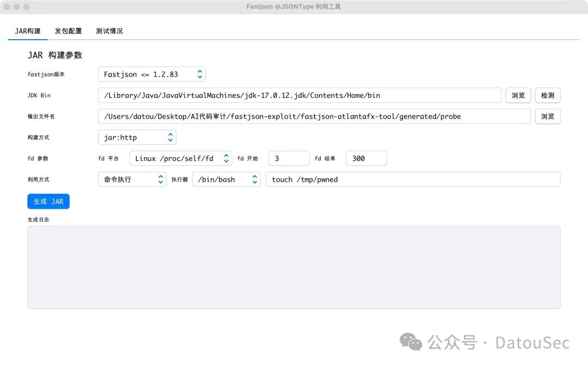This screenshot has height=366, width=588.
Task: Click the fd 结束 field
Action: [366, 158]
